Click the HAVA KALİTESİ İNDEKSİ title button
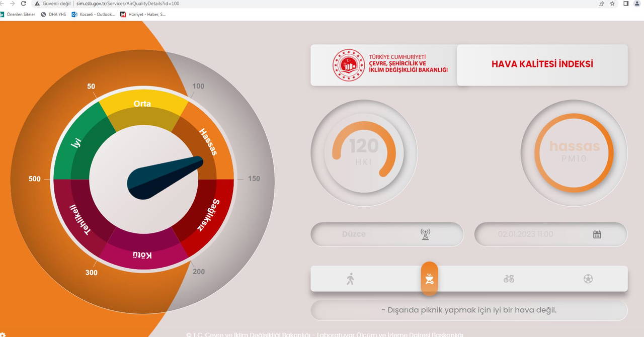This screenshot has width=644, height=337. [x=542, y=64]
